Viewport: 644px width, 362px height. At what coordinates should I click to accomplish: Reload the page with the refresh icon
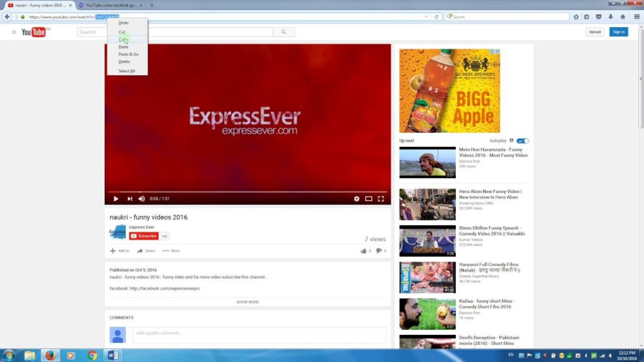click(436, 17)
